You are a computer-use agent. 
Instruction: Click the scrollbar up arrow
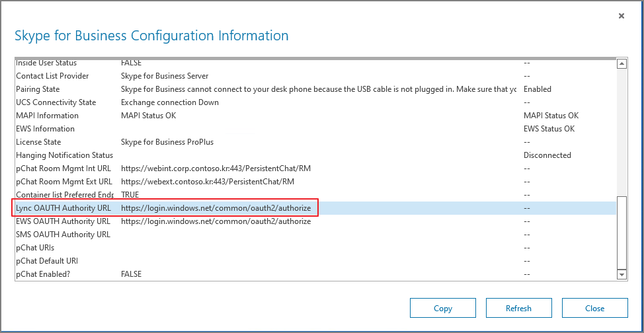pyautogui.click(x=622, y=64)
